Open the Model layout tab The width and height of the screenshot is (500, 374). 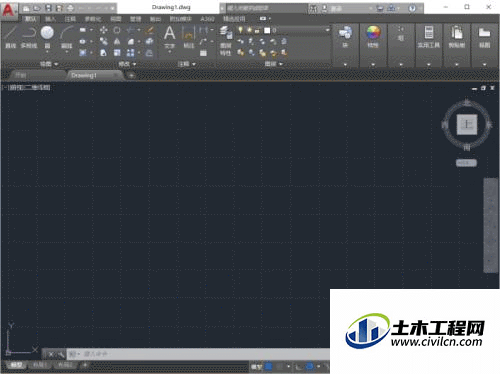tap(16, 365)
